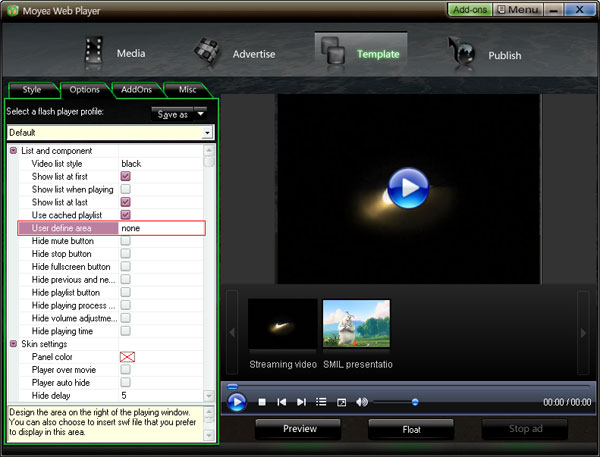Viewport: 600px width, 457px height.
Task: Skip to next video icon
Action: point(302,402)
